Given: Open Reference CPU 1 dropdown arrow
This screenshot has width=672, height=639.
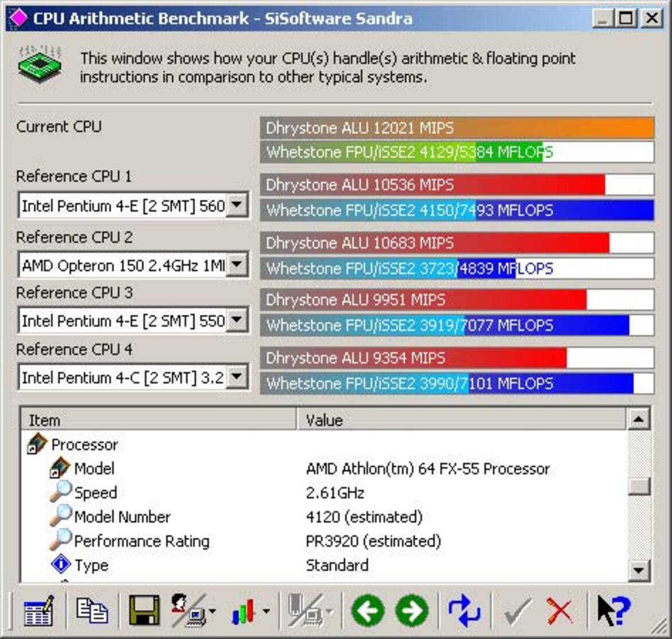Looking at the screenshot, I should click(x=236, y=206).
